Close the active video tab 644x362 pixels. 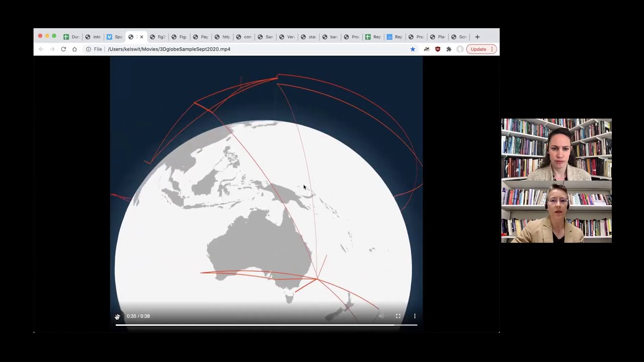[141, 37]
